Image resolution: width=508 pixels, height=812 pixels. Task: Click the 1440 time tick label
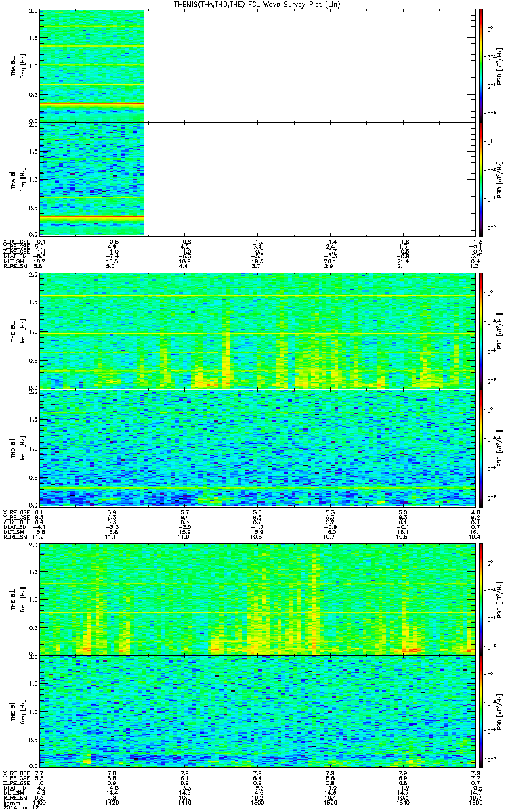tap(184, 801)
